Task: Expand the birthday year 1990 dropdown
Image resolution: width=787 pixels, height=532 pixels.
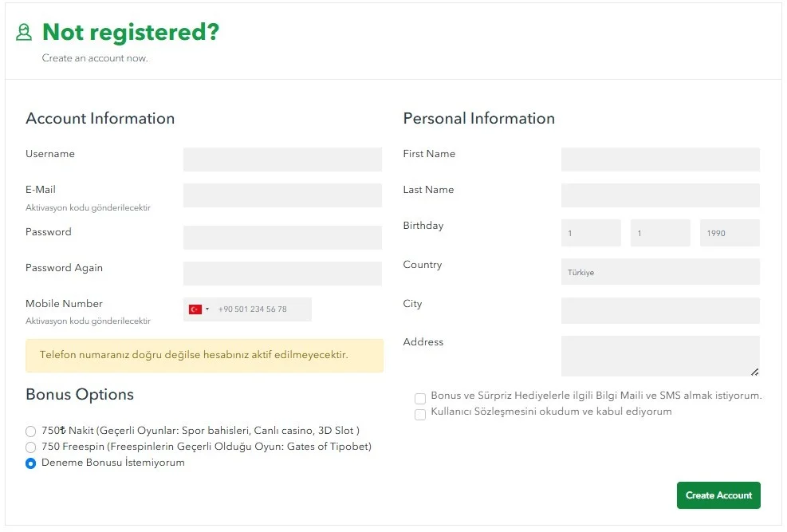Action: pyautogui.click(x=730, y=233)
